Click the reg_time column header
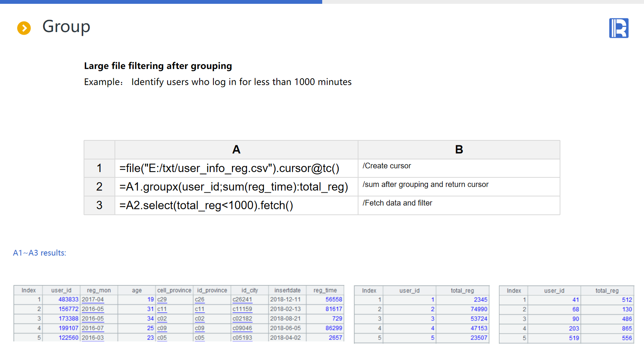644x362 pixels. [x=325, y=290]
